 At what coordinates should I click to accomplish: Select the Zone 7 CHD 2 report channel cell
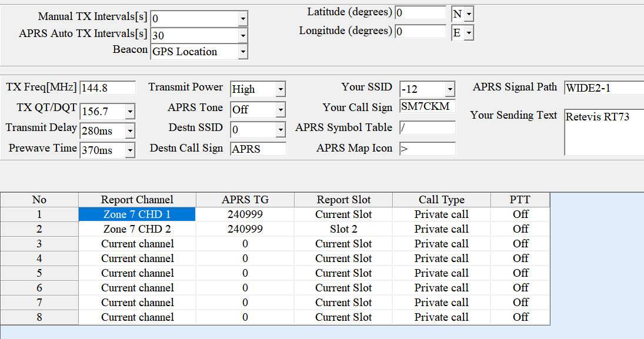click(137, 229)
